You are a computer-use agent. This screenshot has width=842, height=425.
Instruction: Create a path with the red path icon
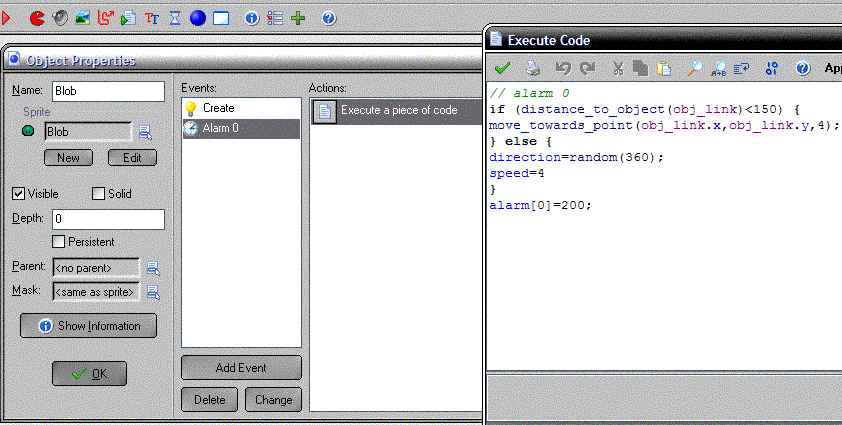(105, 18)
